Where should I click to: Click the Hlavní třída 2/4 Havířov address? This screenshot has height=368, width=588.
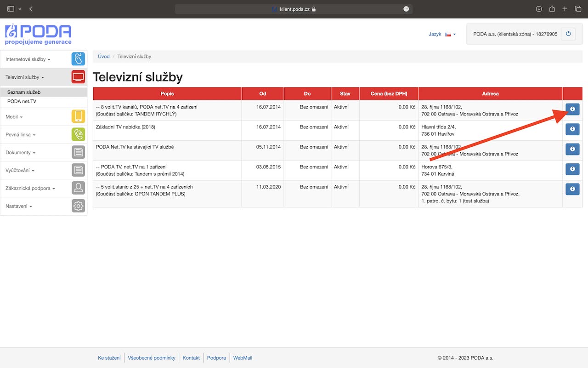tap(439, 131)
